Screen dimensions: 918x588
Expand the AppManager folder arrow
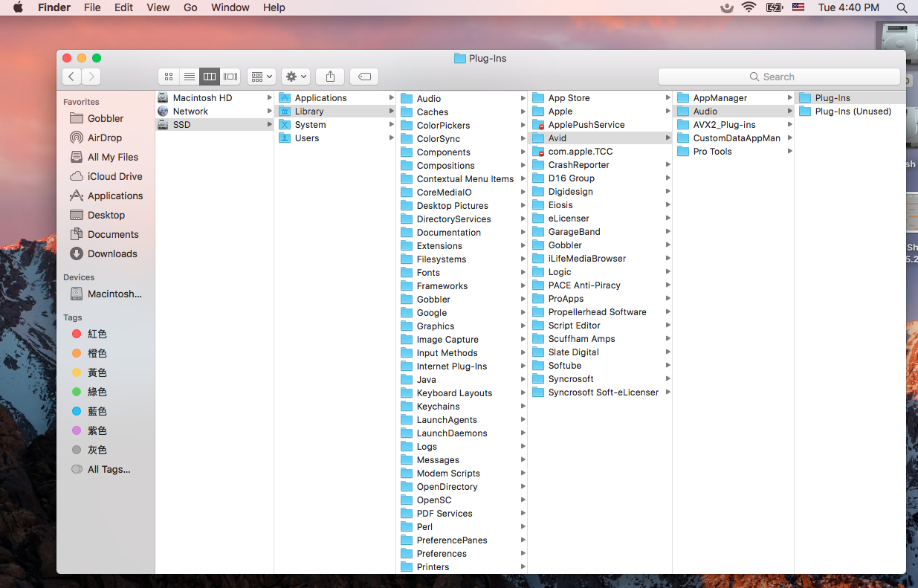coord(790,98)
